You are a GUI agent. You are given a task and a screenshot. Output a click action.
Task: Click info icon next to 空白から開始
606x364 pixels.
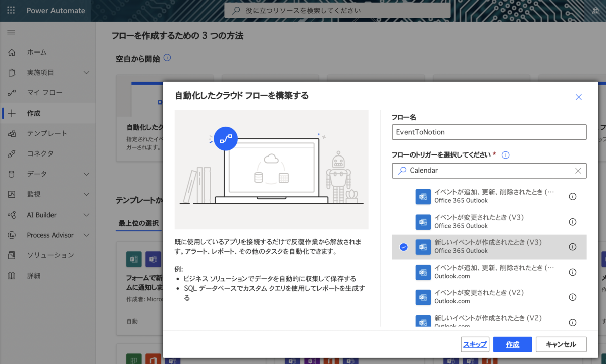(167, 58)
